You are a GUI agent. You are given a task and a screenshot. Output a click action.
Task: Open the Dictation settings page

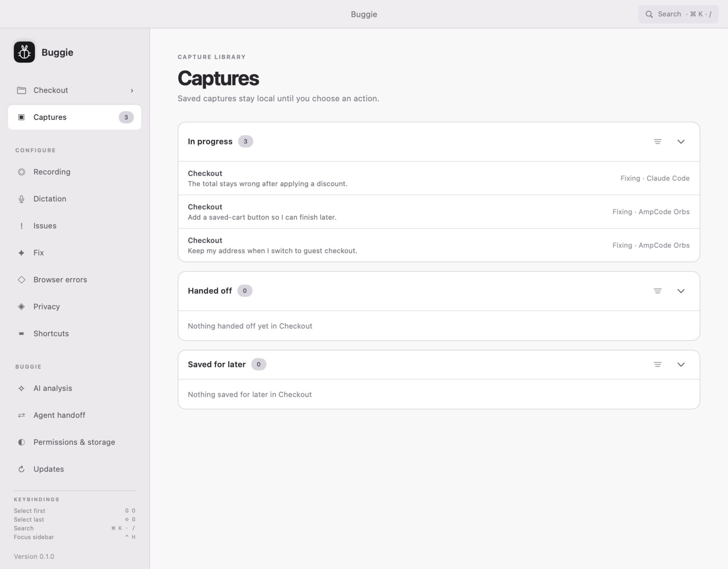[75, 199]
